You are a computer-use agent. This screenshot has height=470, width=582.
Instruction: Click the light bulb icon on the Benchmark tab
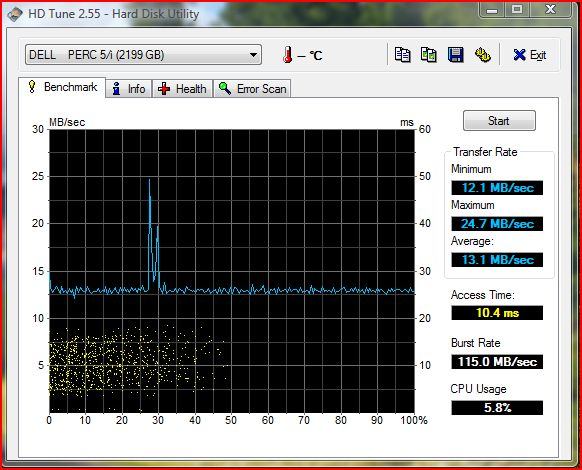coord(32,87)
